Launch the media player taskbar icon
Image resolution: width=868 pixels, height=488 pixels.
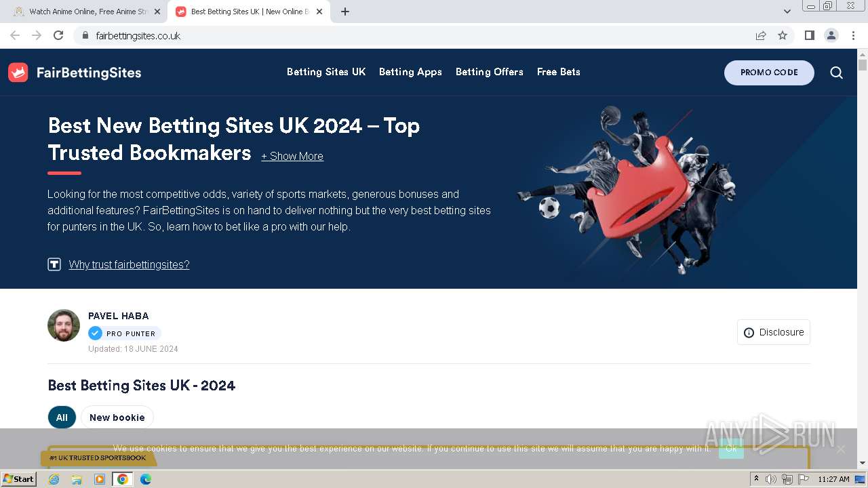[100, 479]
